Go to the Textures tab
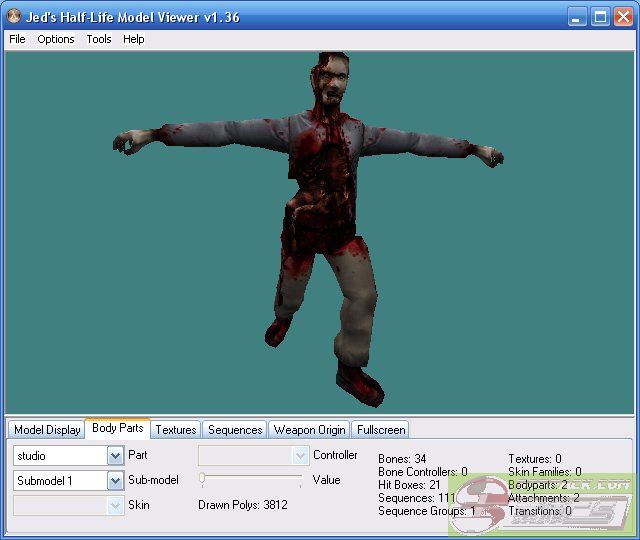Screen dimensions: 640x540 pyautogui.click(x=176, y=430)
